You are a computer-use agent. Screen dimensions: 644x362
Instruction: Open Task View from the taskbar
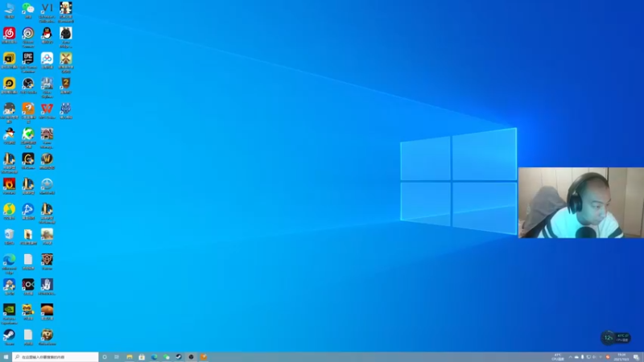117,357
